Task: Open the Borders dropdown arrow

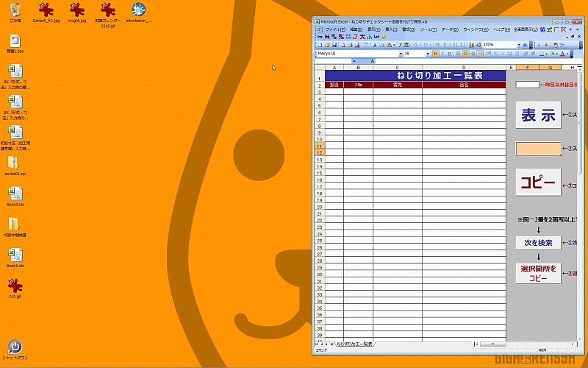Action: click(x=546, y=54)
